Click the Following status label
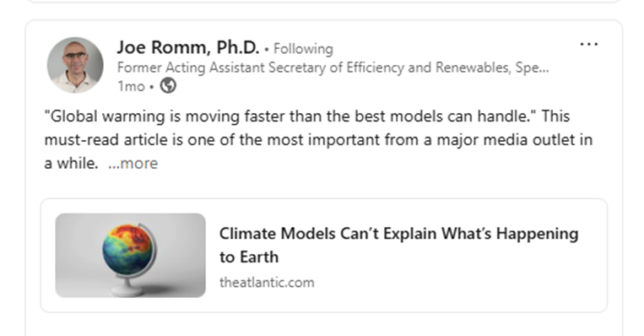This screenshot has width=644, height=336. pos(303,49)
